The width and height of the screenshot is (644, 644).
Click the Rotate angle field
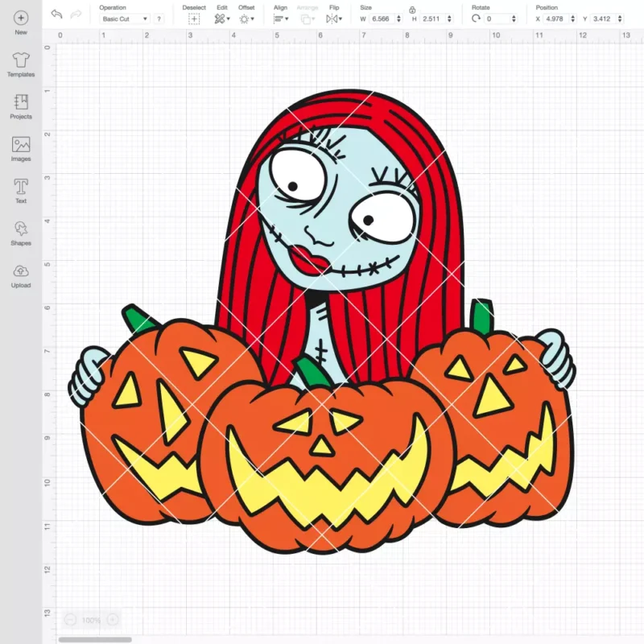point(497,19)
